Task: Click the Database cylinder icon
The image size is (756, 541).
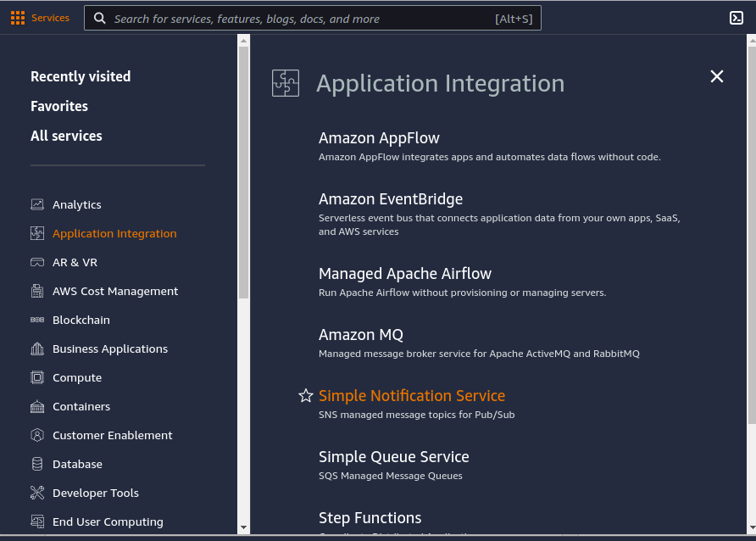Action: pos(37,464)
